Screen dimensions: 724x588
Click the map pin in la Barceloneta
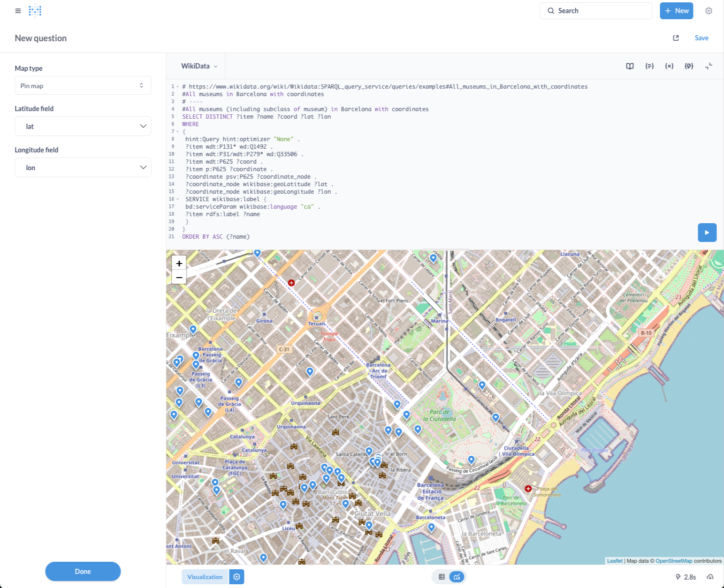(431, 528)
